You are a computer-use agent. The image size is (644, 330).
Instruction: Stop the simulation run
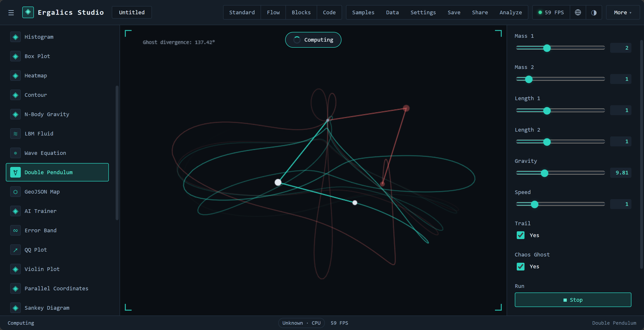coord(573,300)
